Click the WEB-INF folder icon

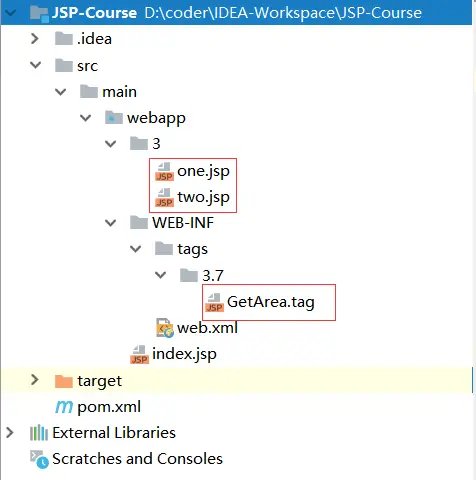click(x=139, y=223)
